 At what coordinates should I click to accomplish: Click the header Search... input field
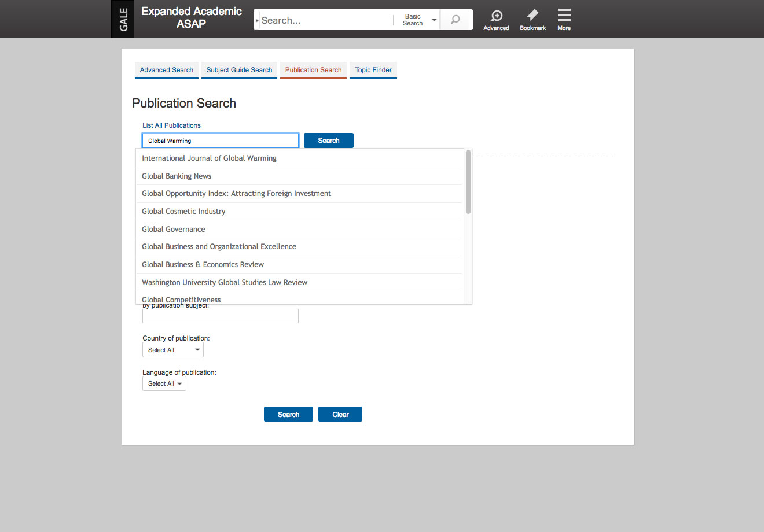(326, 20)
